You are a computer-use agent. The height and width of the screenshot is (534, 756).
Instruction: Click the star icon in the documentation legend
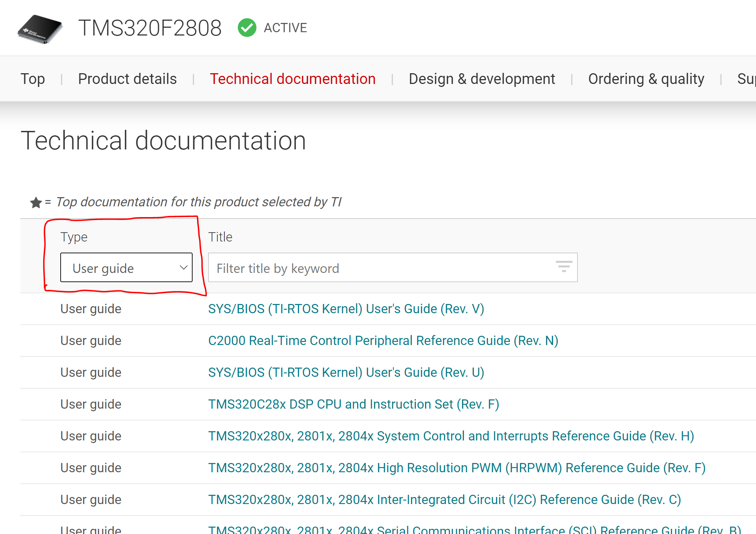pyautogui.click(x=36, y=202)
